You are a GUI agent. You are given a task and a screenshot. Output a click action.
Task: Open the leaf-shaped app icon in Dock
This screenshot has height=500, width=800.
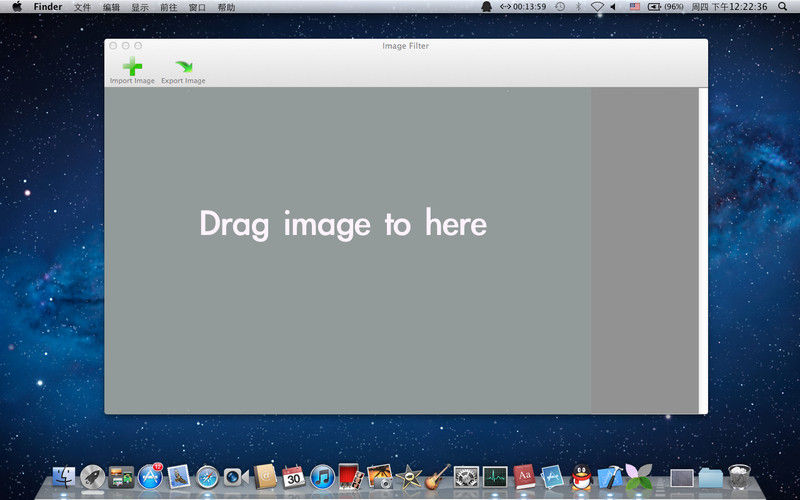[x=639, y=477]
